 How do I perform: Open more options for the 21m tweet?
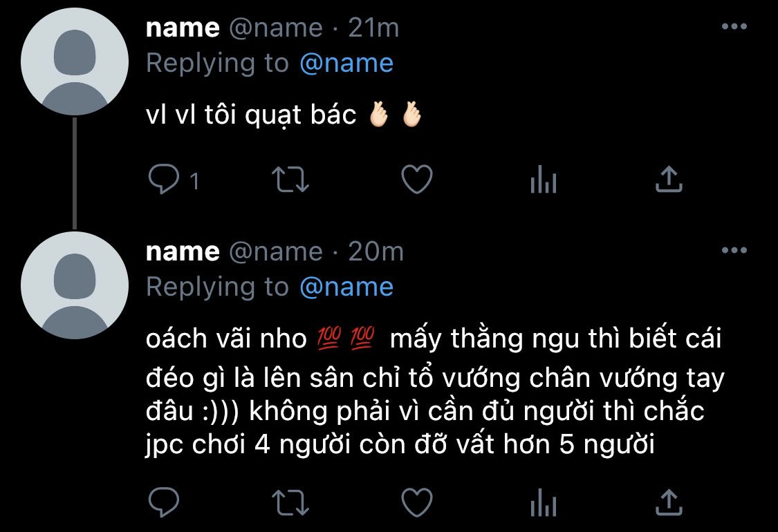point(734,26)
